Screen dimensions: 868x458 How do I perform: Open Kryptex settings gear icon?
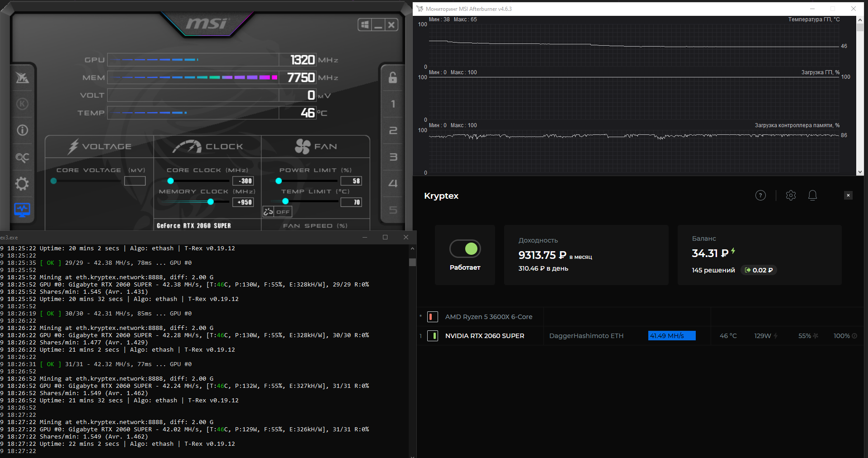[x=791, y=195]
